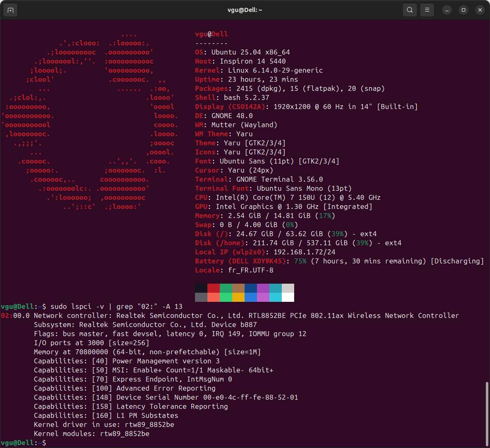Viewport: 490px width, 448px height.
Task: Click the yellow swatch in the color palette
Action: 238,297
